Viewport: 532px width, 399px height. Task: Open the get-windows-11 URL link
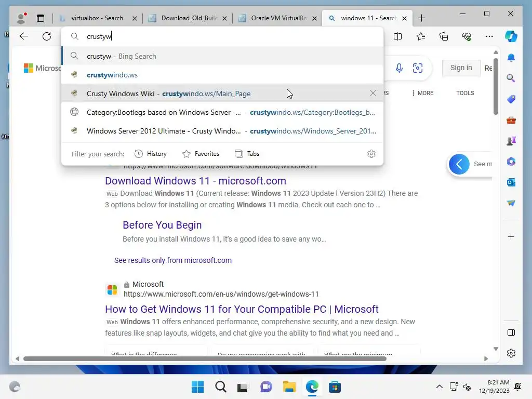click(x=221, y=294)
